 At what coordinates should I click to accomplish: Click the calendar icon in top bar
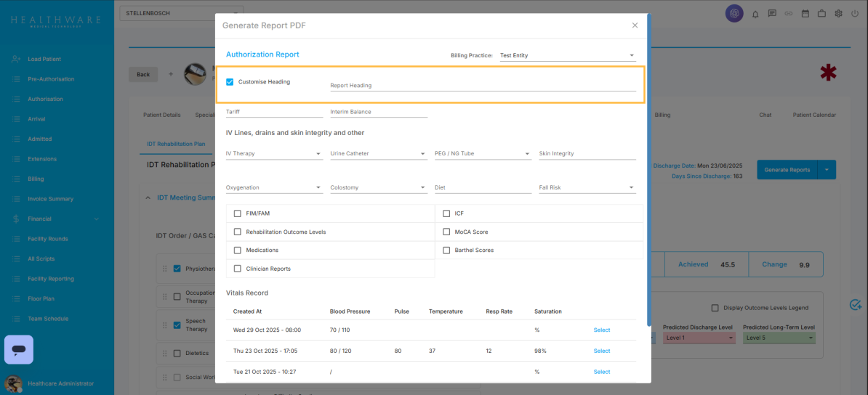[x=805, y=14]
